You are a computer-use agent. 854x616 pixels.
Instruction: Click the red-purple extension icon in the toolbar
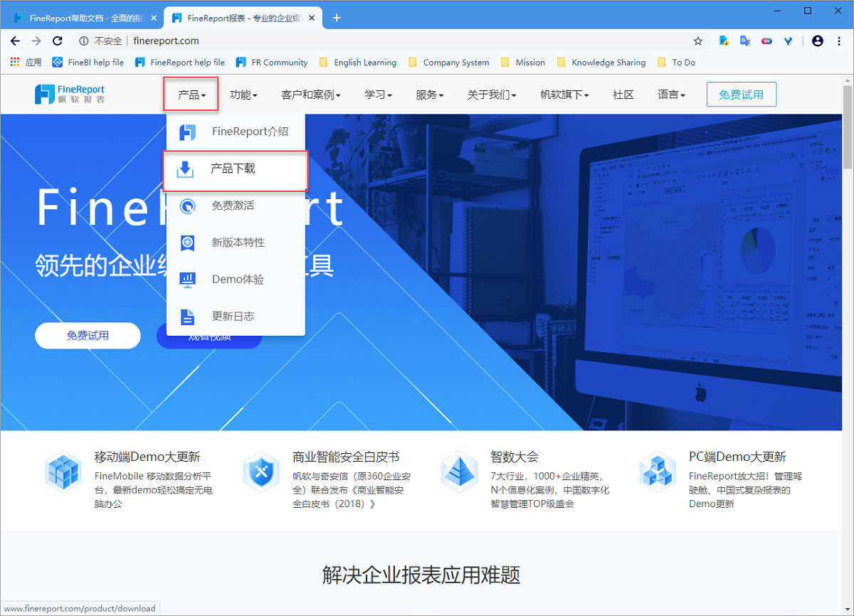click(766, 41)
